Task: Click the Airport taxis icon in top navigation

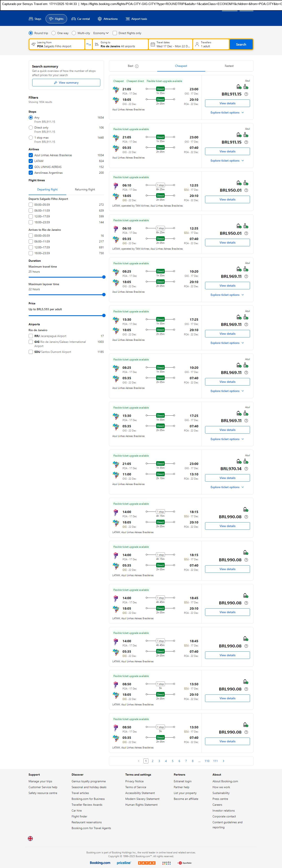Action: tap(127, 19)
